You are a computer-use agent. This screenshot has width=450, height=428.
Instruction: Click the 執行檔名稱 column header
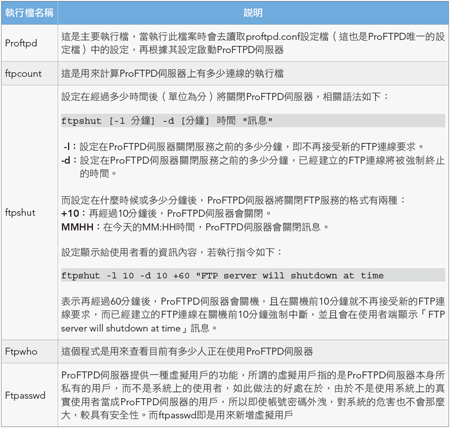point(29,13)
